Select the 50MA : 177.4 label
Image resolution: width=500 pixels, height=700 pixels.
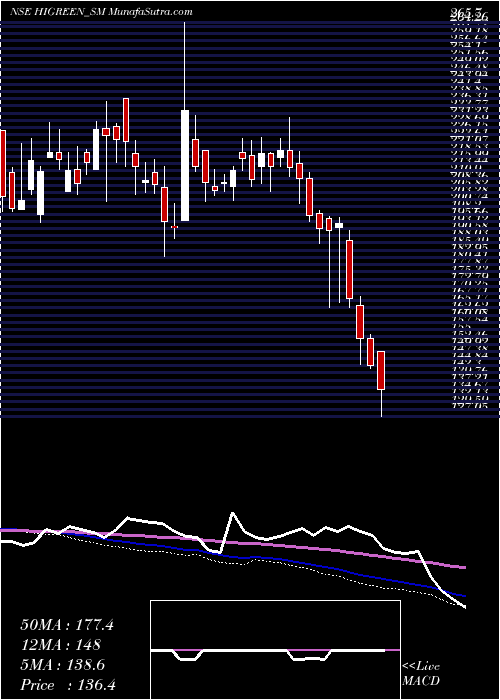pos(67,625)
